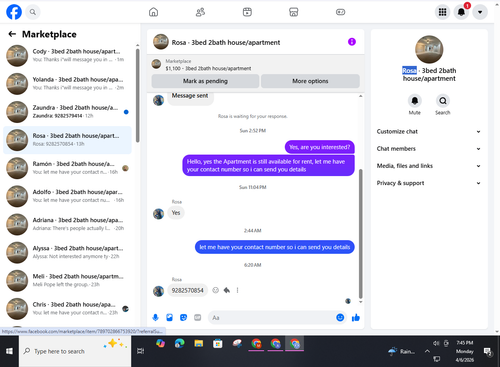This screenshot has width=500, height=367.
Task: Select Rosa conversation in the list
Action: click(68, 140)
